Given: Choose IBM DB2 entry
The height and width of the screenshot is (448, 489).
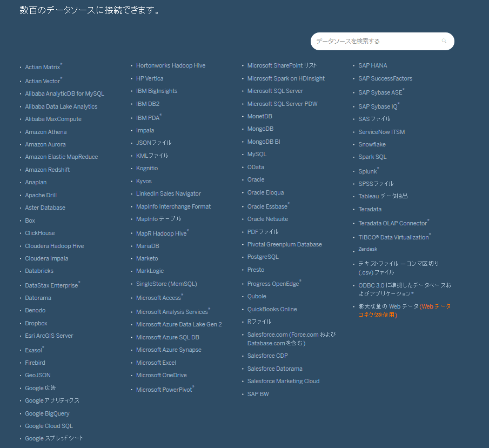Looking at the screenshot, I should pyautogui.click(x=148, y=104).
